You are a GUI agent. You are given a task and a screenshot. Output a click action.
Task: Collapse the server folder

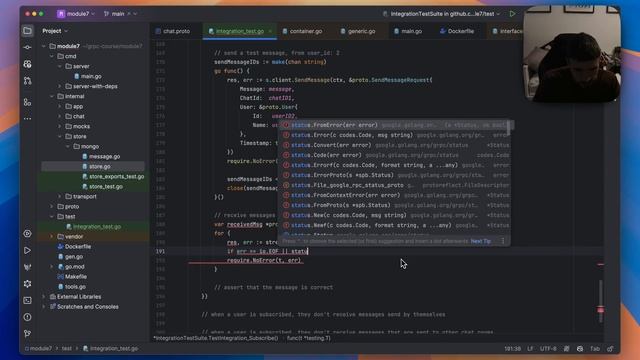[x=60, y=66]
